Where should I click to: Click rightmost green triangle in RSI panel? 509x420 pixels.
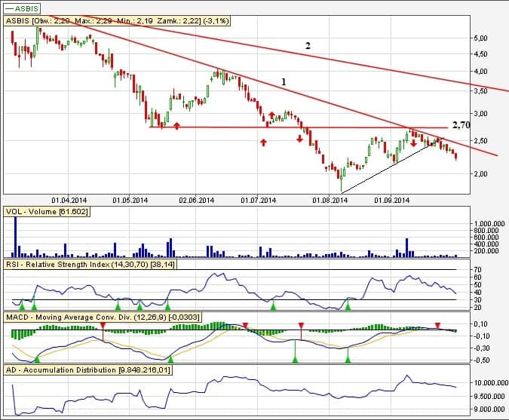click(x=348, y=306)
